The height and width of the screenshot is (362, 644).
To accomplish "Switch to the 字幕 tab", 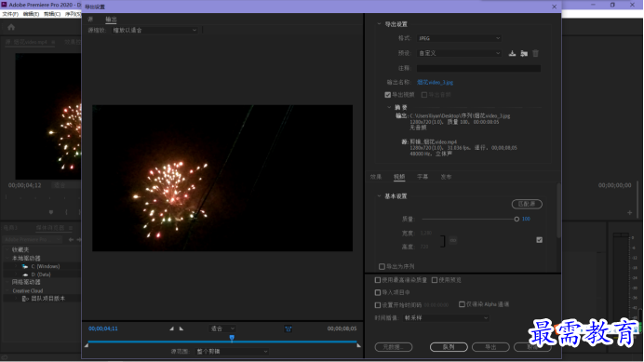I will coord(423,177).
